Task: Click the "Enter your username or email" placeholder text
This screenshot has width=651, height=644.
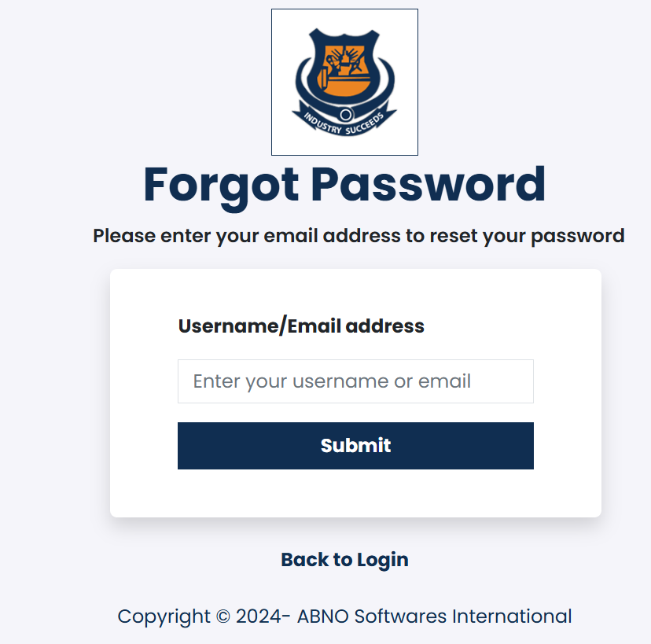Action: click(x=332, y=381)
